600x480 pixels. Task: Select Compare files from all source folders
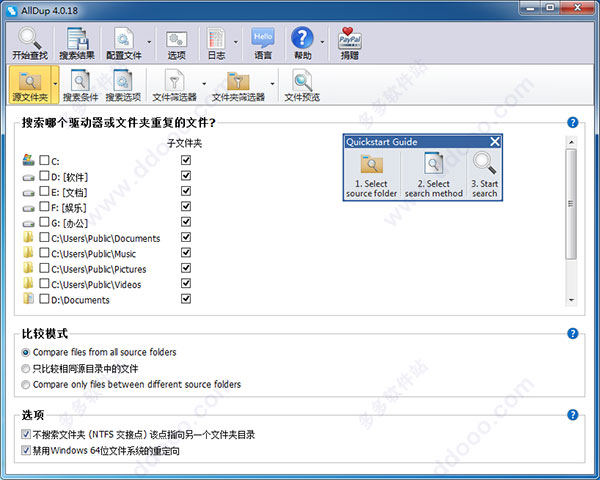[x=26, y=353]
